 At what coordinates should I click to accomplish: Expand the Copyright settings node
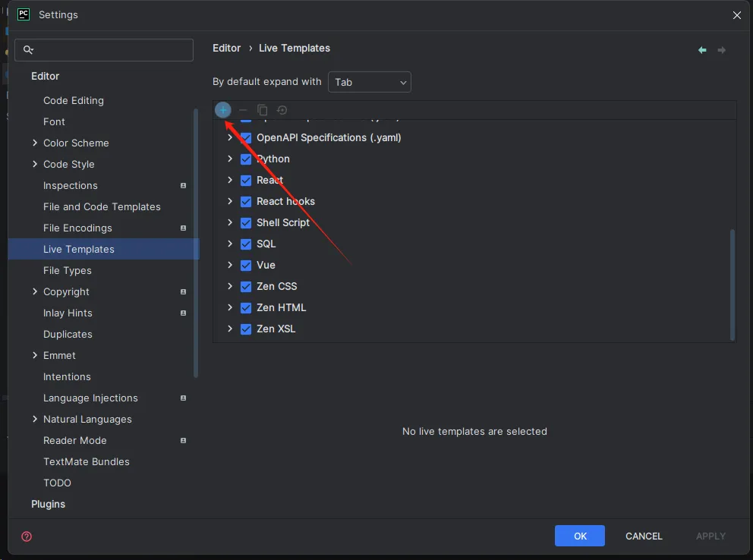pos(35,291)
